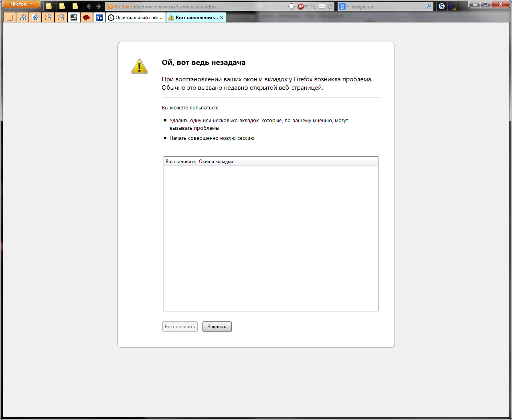The image size is (512, 420).
Task: Click the key icon in the address bar
Action: 314,6
